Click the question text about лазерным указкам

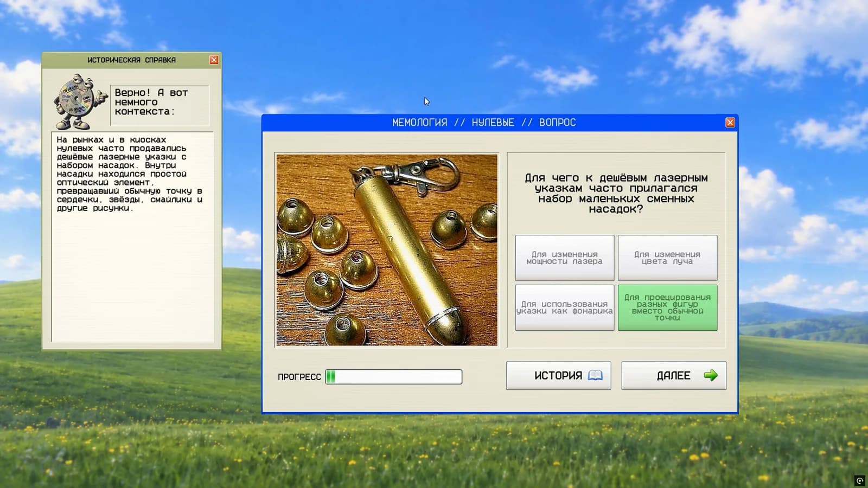point(616,193)
